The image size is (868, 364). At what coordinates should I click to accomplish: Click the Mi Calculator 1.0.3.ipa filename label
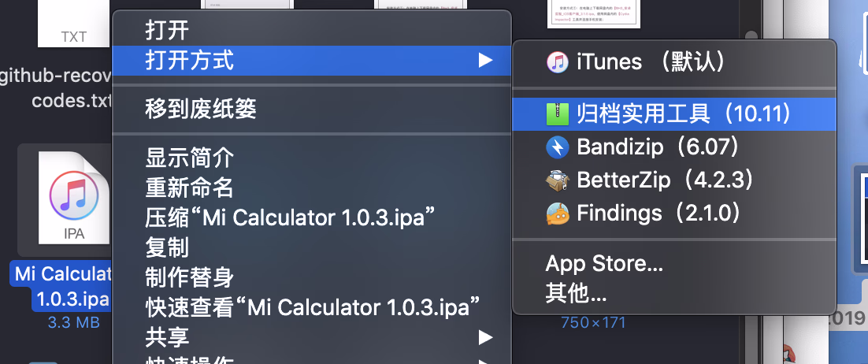point(63,287)
